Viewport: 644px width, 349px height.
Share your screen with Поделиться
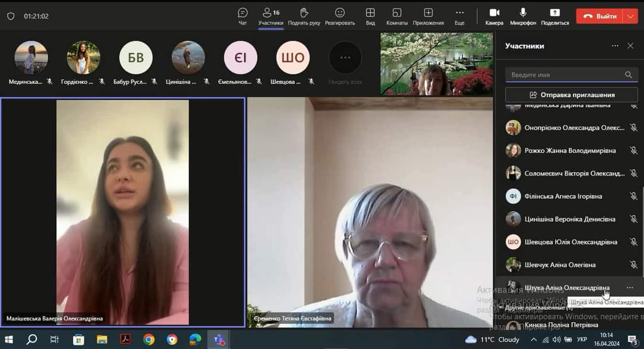tap(555, 17)
